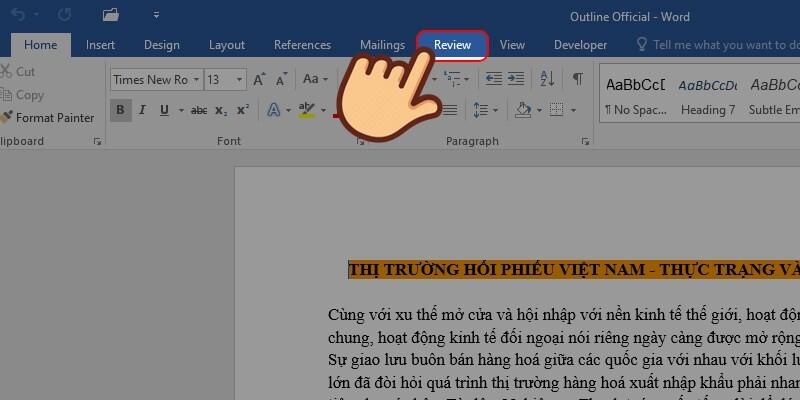This screenshot has height=400, width=800.
Task: Open the Layout tab
Action: (227, 45)
